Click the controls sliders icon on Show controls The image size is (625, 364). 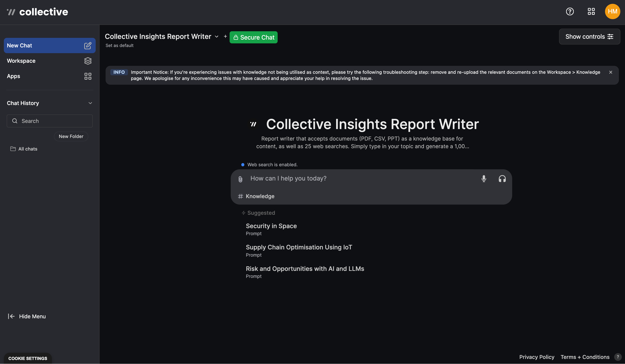610,37
